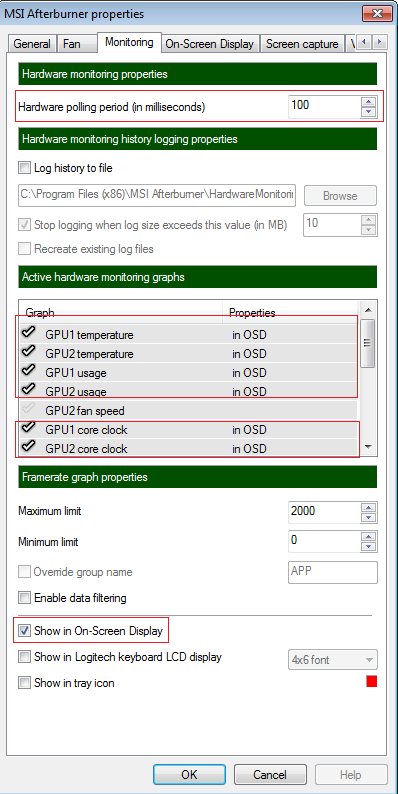
Task: Select the Monitoring tab
Action: (129, 42)
